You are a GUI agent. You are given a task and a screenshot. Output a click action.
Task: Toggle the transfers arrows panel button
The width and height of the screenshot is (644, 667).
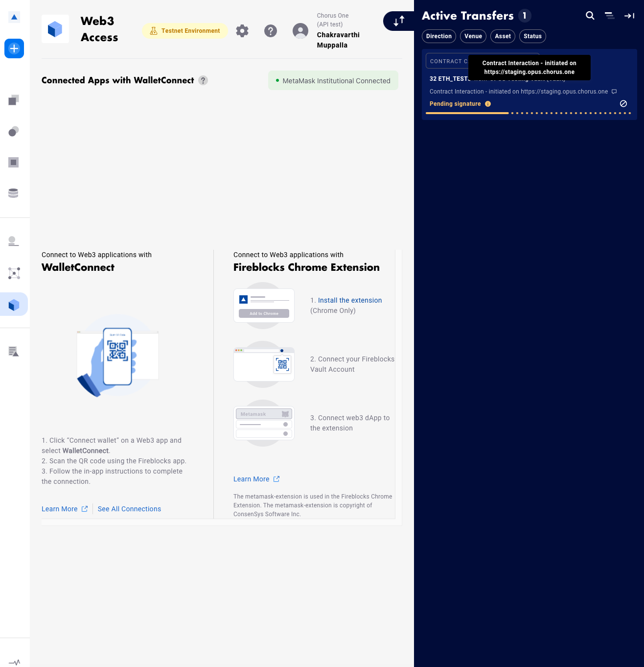[398, 21]
